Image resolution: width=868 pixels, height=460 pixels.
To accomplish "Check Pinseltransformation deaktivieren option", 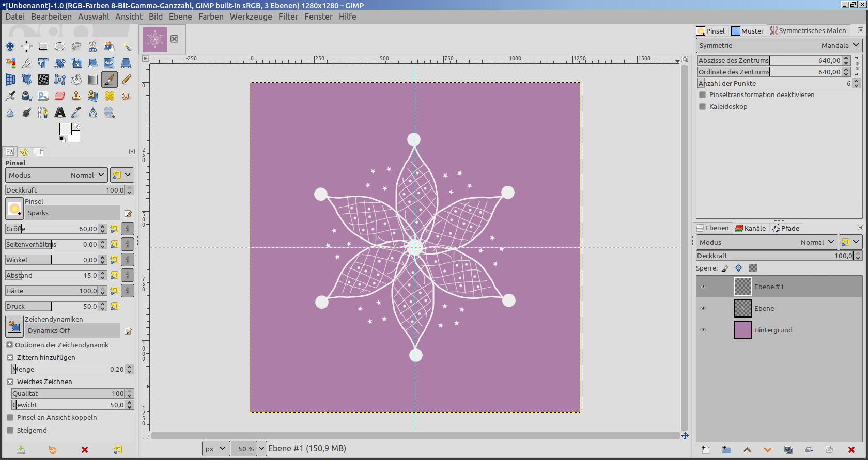I will point(703,95).
